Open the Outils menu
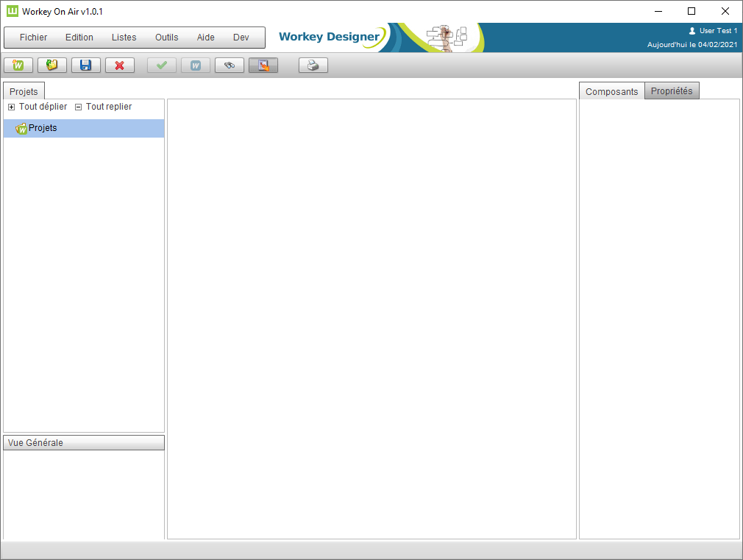743x560 pixels. (167, 38)
